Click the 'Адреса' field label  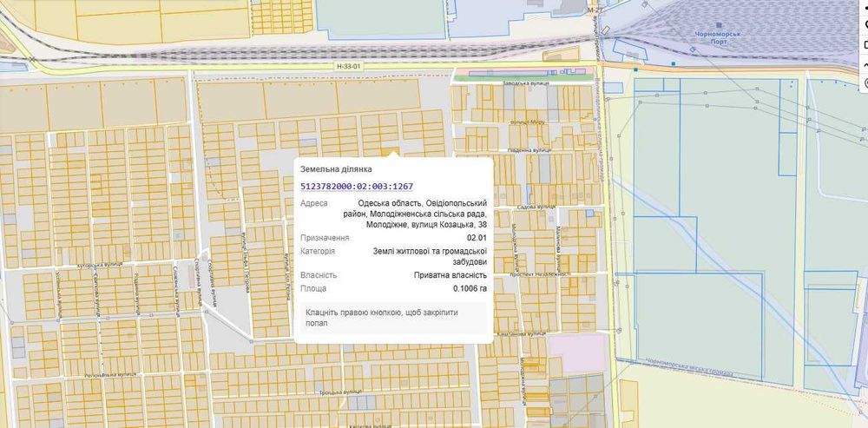(x=314, y=203)
